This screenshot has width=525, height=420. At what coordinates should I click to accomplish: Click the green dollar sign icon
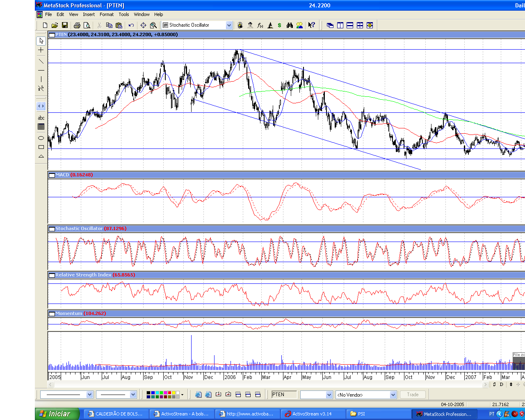[280, 25]
